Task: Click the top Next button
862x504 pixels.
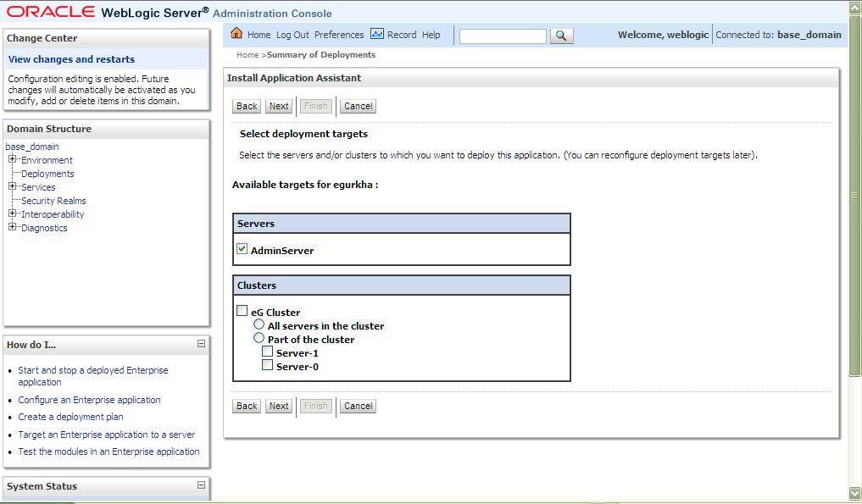Action: pos(279,106)
